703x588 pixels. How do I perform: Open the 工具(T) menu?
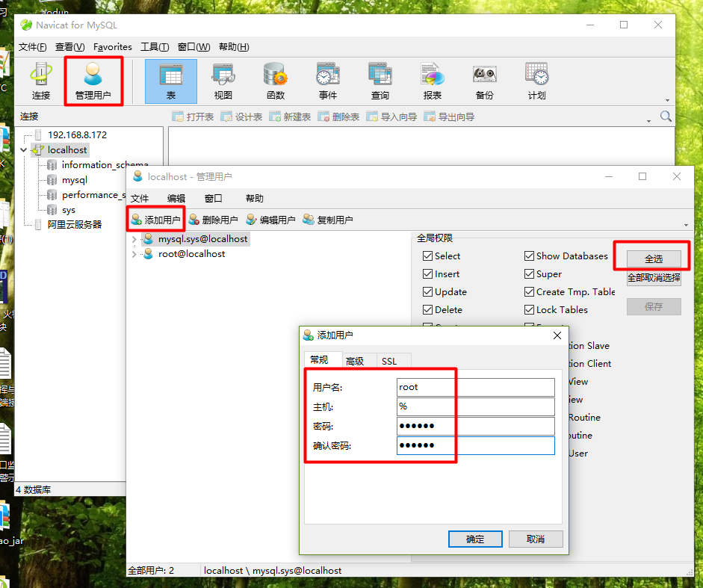pyautogui.click(x=155, y=47)
